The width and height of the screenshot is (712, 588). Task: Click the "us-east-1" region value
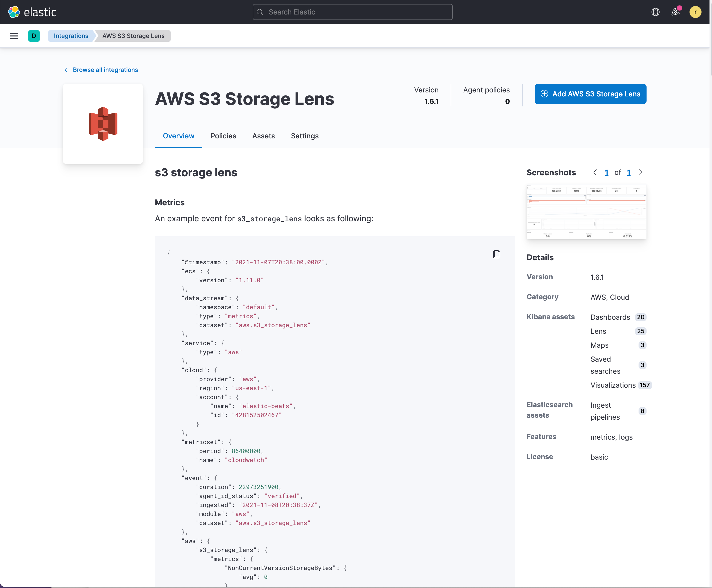(251, 388)
